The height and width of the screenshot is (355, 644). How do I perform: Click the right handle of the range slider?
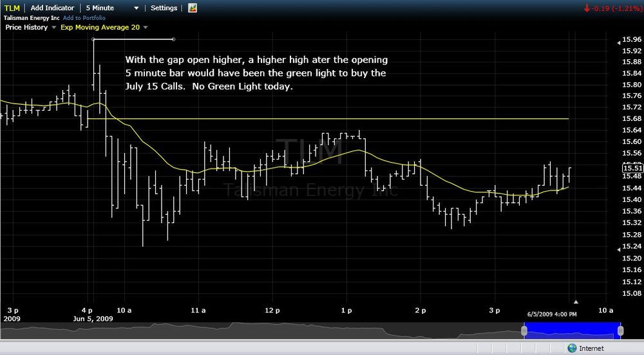tap(620, 331)
